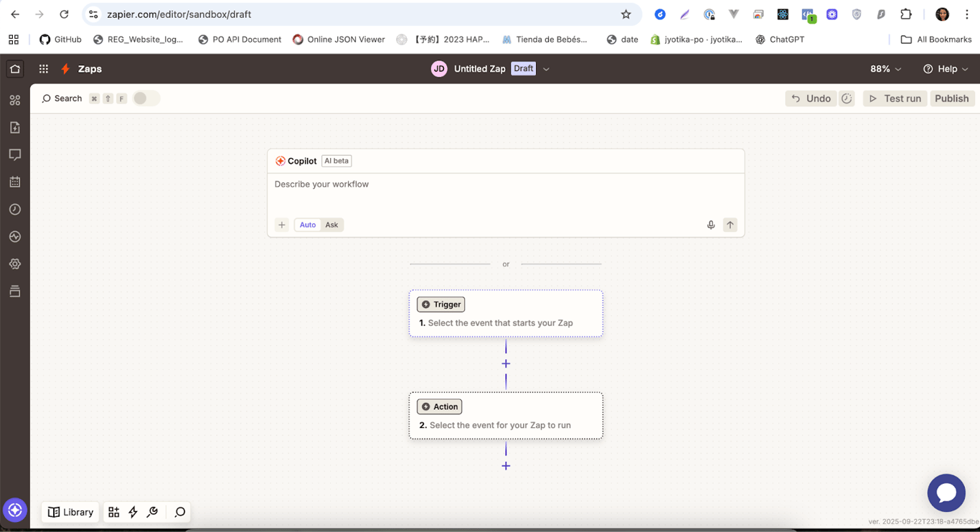Expand the Untitled Zap draft dropdown chevron

click(546, 69)
